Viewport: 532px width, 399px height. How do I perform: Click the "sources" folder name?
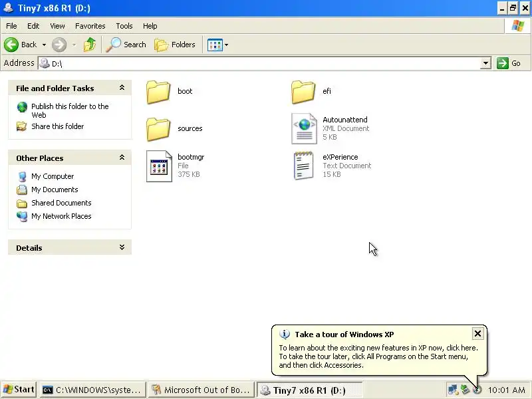pos(190,128)
